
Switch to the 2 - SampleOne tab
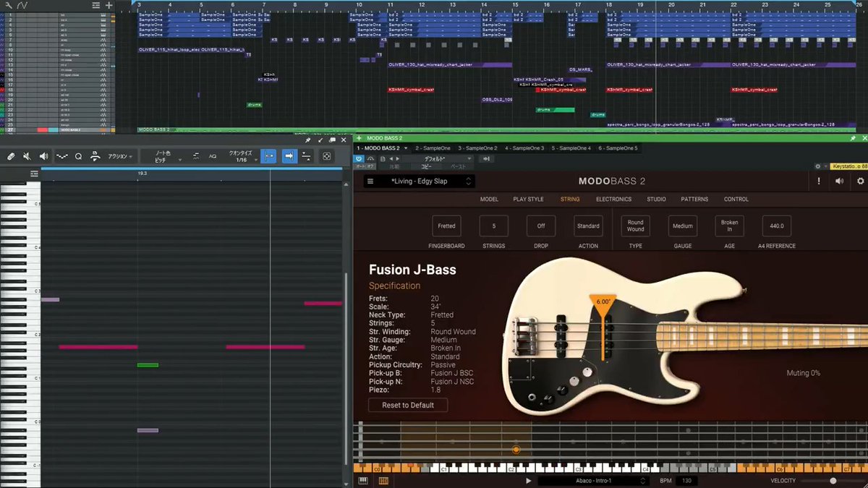coord(433,148)
